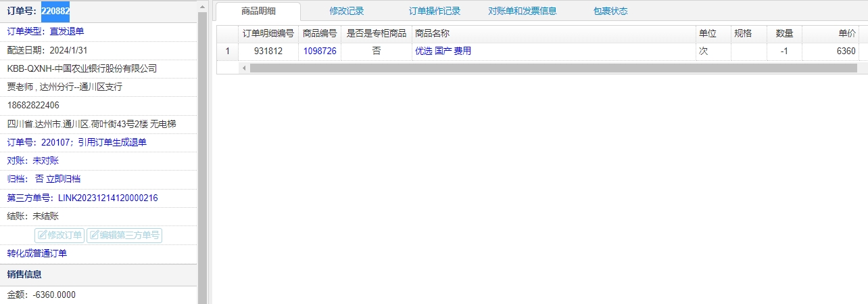Click the delivery date 2024/1/31 line
The image size is (868, 304).
(x=47, y=50)
